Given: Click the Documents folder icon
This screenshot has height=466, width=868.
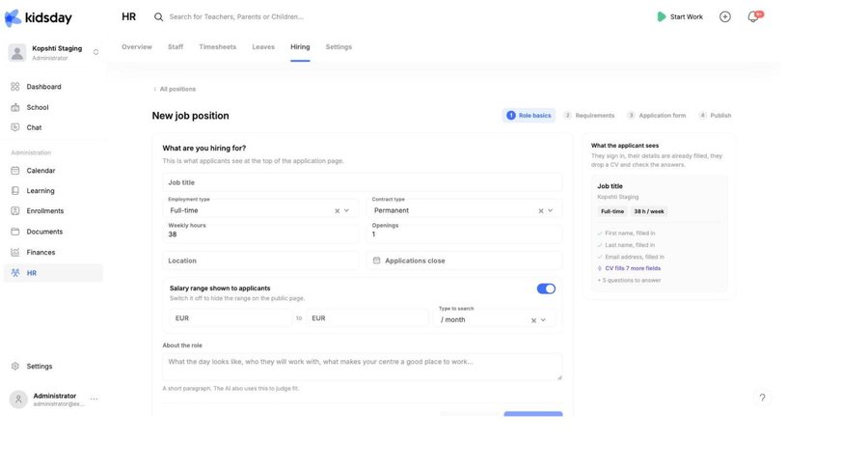Looking at the screenshot, I should [14, 231].
